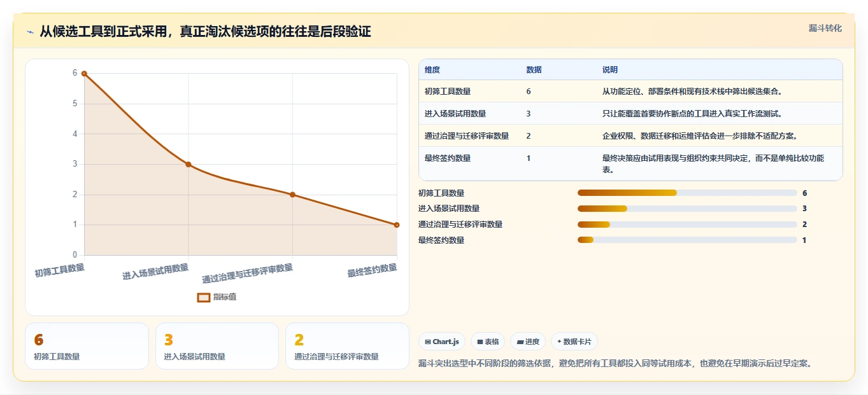This screenshot has height=395, width=868.
Task: Click the 初筛工具数量 progress bar
Action: [687, 193]
